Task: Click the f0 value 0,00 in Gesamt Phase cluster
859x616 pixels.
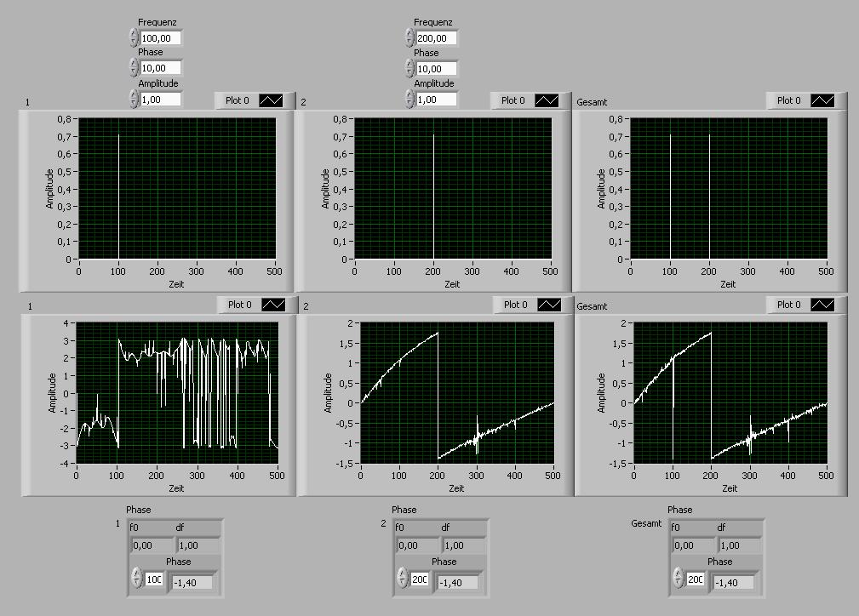Action: [x=694, y=545]
